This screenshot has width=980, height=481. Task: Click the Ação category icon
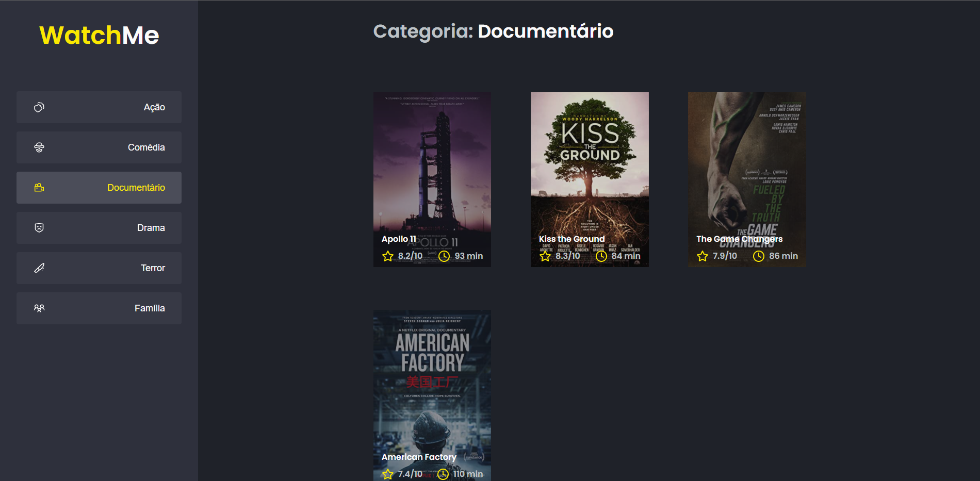pos(39,107)
